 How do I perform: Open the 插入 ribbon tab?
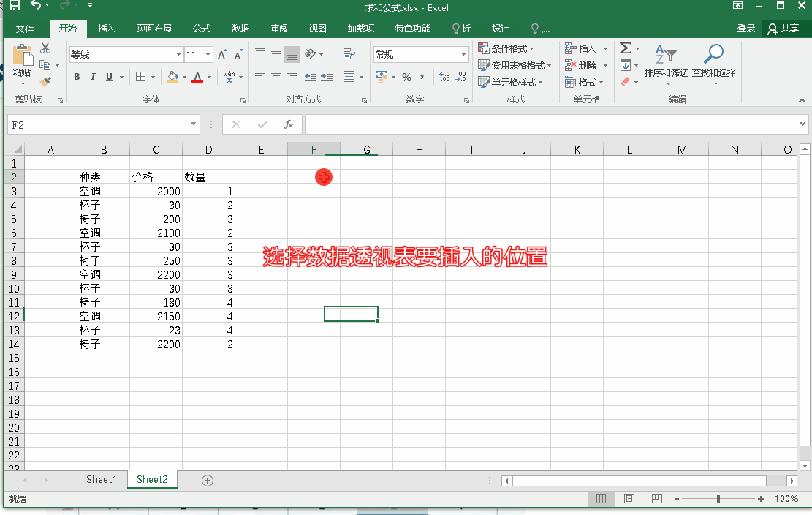click(x=107, y=29)
